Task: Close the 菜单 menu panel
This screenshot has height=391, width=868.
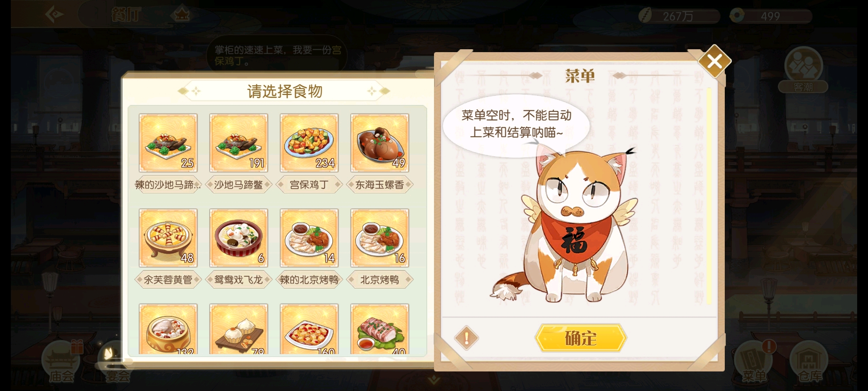Action: click(715, 61)
